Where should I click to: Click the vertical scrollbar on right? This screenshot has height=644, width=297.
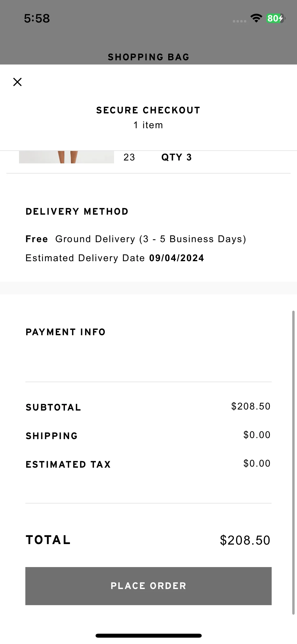tap(293, 463)
